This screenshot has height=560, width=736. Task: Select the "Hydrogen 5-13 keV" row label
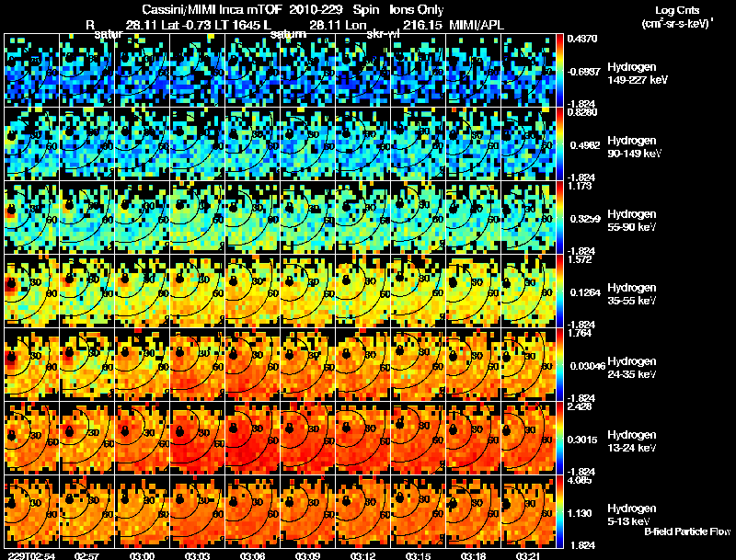(632, 515)
